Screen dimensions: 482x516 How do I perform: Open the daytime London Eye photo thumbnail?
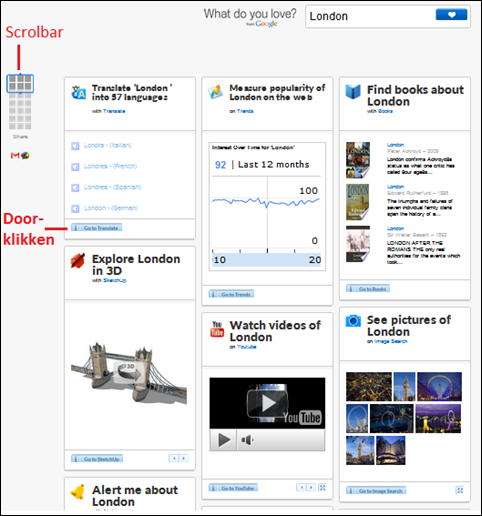(x=357, y=419)
